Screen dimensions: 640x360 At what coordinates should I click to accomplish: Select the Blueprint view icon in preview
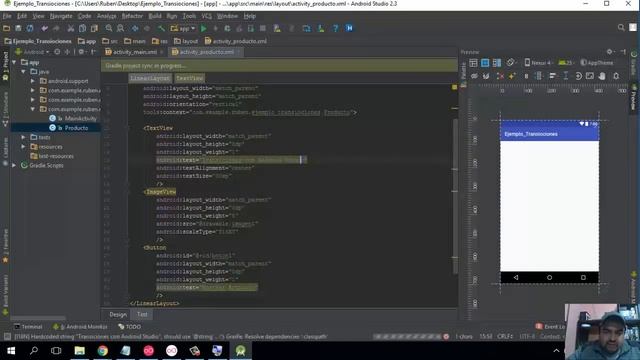[x=485, y=62]
